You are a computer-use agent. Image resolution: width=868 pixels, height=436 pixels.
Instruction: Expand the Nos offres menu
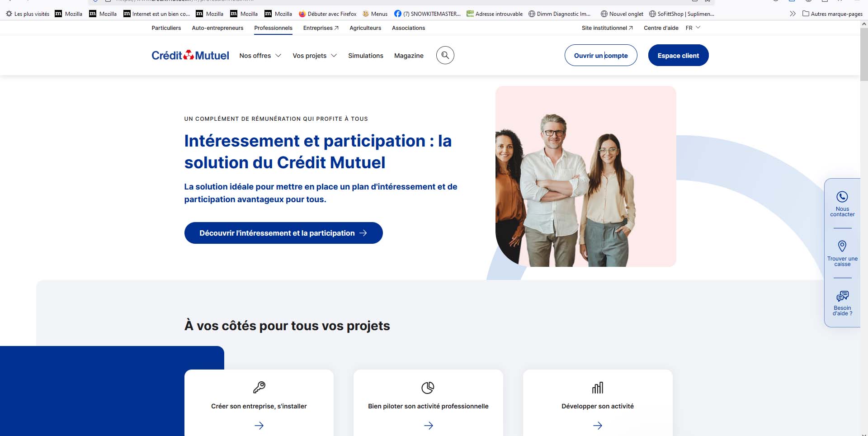tap(260, 56)
